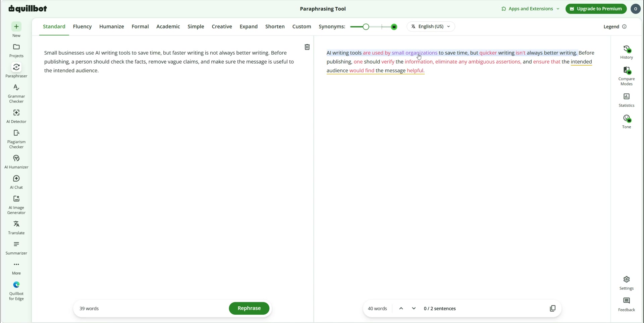This screenshot has width=644, height=323.
Task: Open paraphraser Settings
Action: pyautogui.click(x=626, y=283)
